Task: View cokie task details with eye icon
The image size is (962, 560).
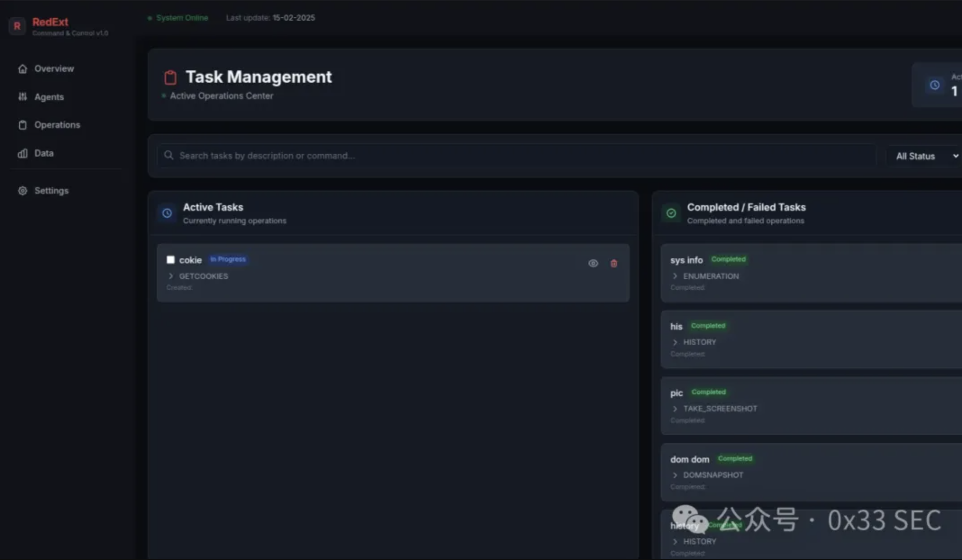Action: (x=593, y=264)
